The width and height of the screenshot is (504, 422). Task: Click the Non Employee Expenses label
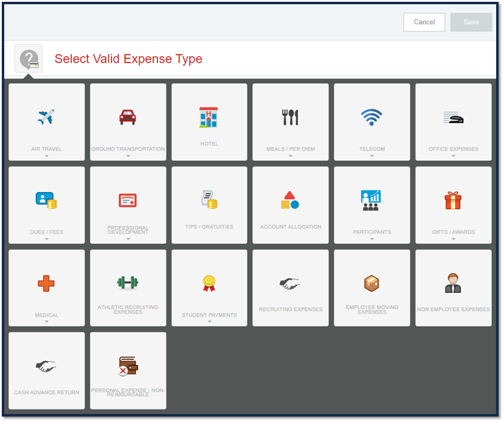pyautogui.click(x=453, y=309)
